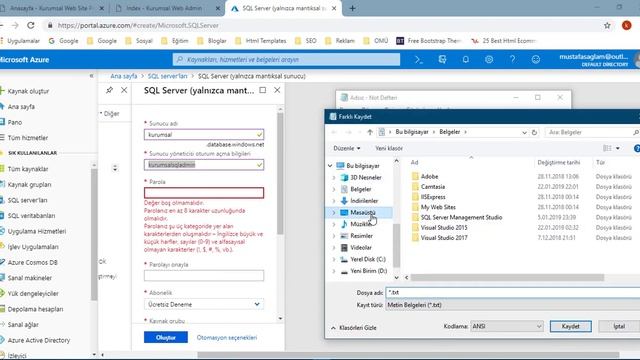This screenshot has height=360, width=640.
Task: Open Azure portal settings gear
Action: click(x=489, y=60)
